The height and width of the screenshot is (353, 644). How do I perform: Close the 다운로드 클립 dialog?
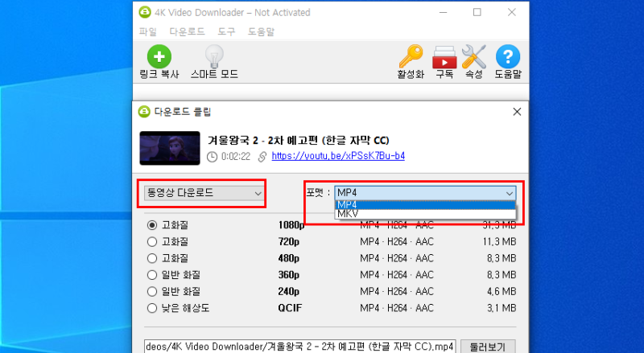pyautogui.click(x=517, y=112)
